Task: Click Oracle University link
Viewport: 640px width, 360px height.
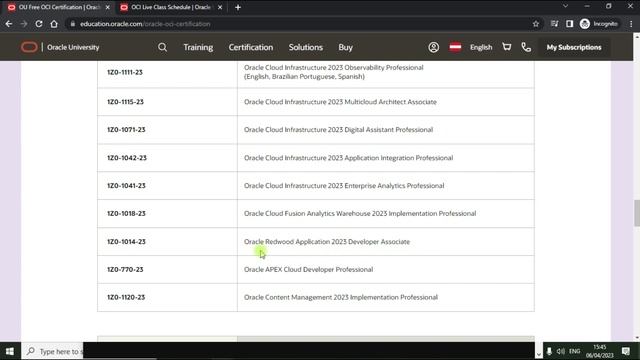Action: tap(73, 47)
